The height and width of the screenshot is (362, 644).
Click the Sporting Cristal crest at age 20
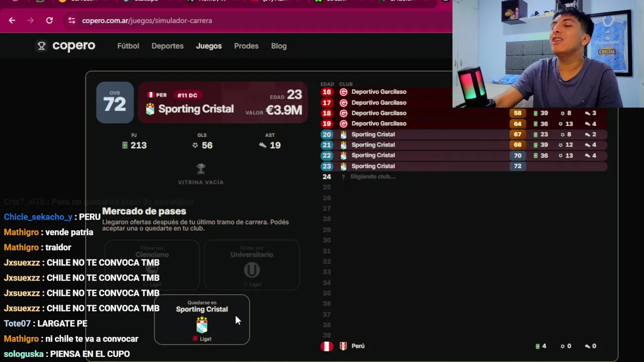(343, 135)
